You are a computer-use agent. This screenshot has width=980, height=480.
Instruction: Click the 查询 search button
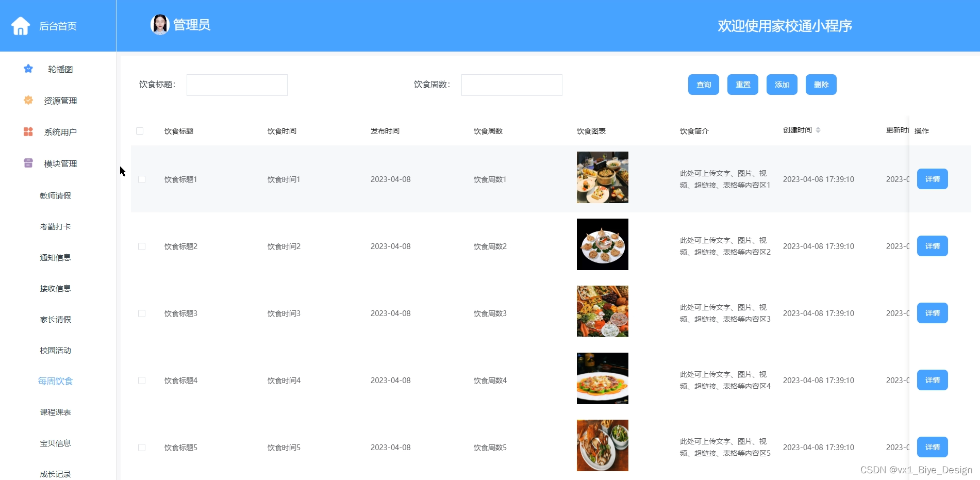point(704,85)
